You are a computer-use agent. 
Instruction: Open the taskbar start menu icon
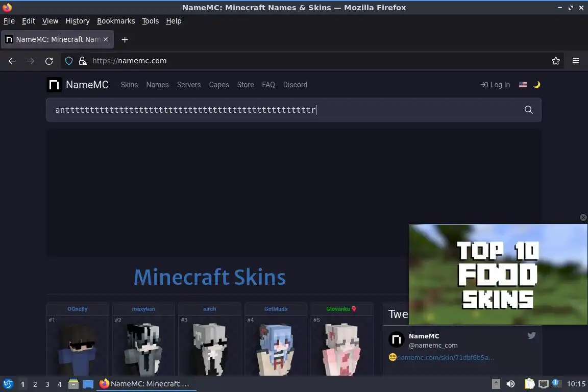click(x=8, y=384)
